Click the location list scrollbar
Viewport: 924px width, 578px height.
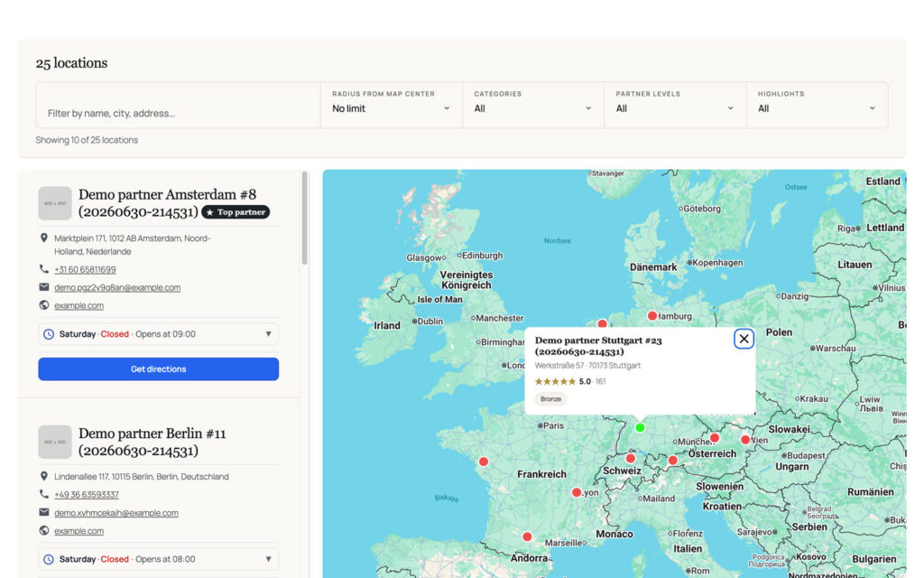(305, 219)
